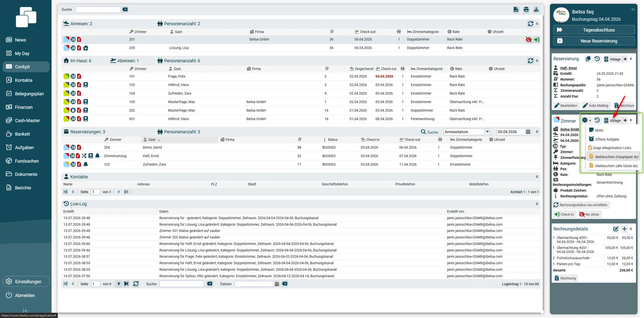The image size is (644, 318).
Task: Clear the top Suche search field
Action: 125,10
